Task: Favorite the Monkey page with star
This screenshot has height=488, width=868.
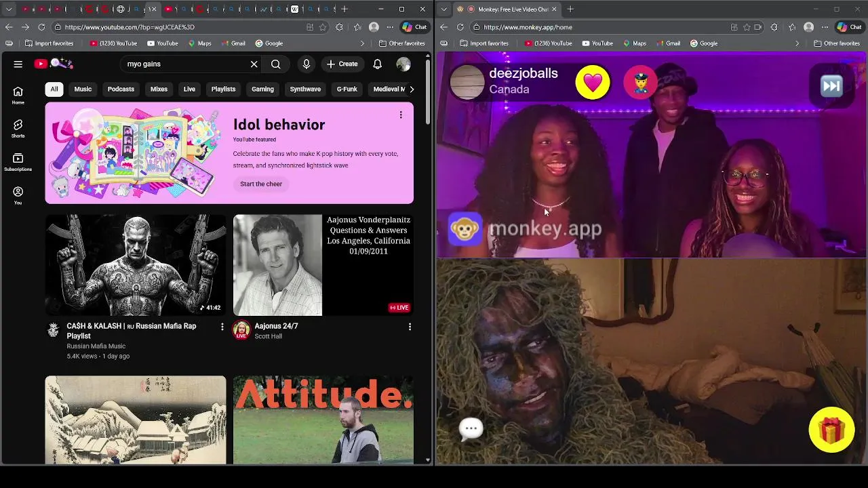Action: (x=747, y=27)
